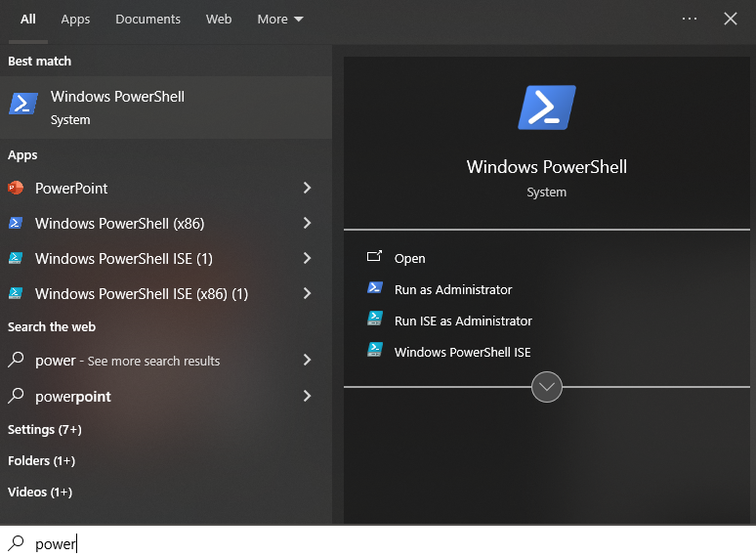Screen dimensions: 756x557
Task: Open the three-dot options menu
Action: pyautogui.click(x=690, y=19)
